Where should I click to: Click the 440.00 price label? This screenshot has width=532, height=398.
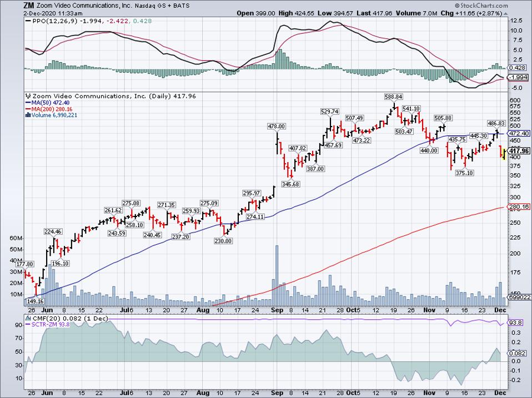tap(429, 150)
